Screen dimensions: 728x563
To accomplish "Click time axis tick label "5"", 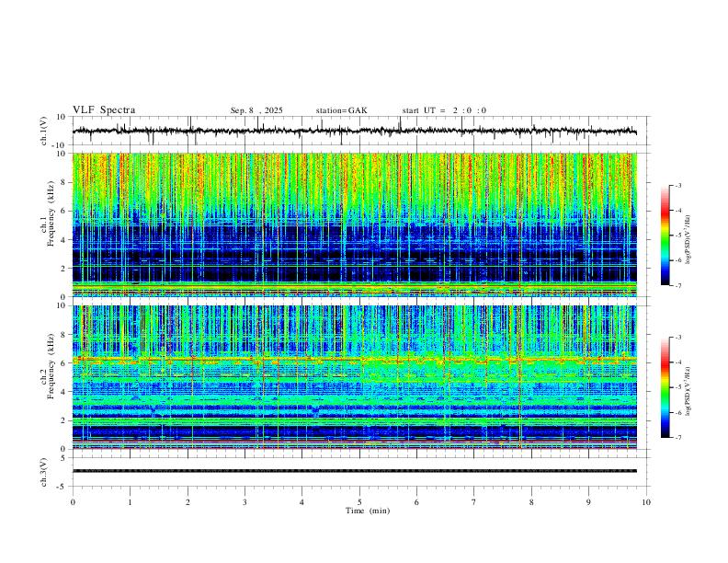I will tap(359, 502).
